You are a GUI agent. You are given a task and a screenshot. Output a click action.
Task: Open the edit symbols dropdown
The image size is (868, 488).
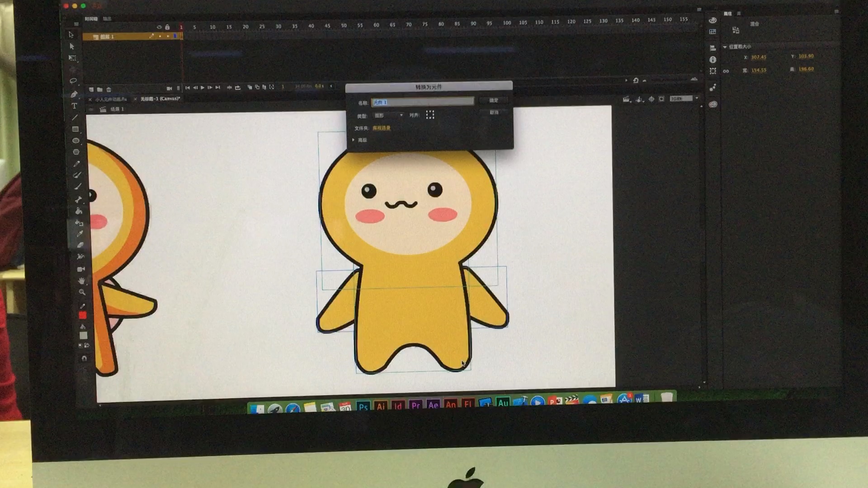click(639, 99)
